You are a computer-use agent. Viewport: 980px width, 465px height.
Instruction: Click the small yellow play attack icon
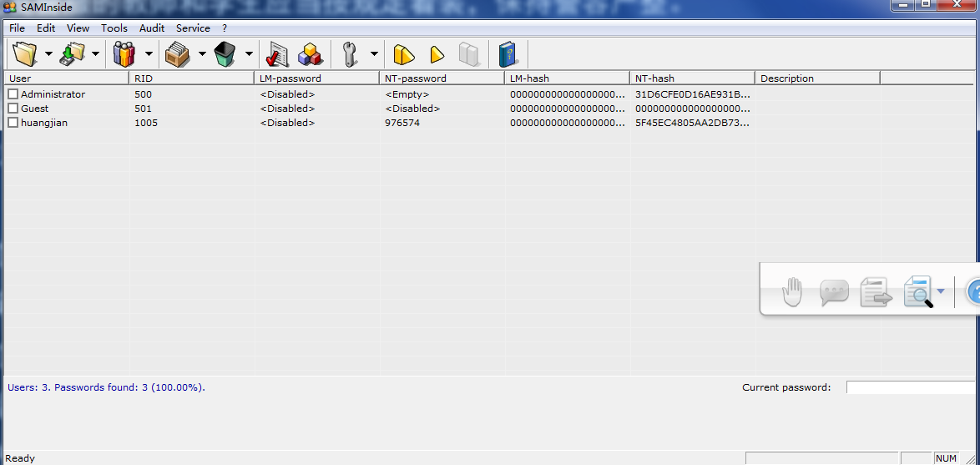pos(437,54)
